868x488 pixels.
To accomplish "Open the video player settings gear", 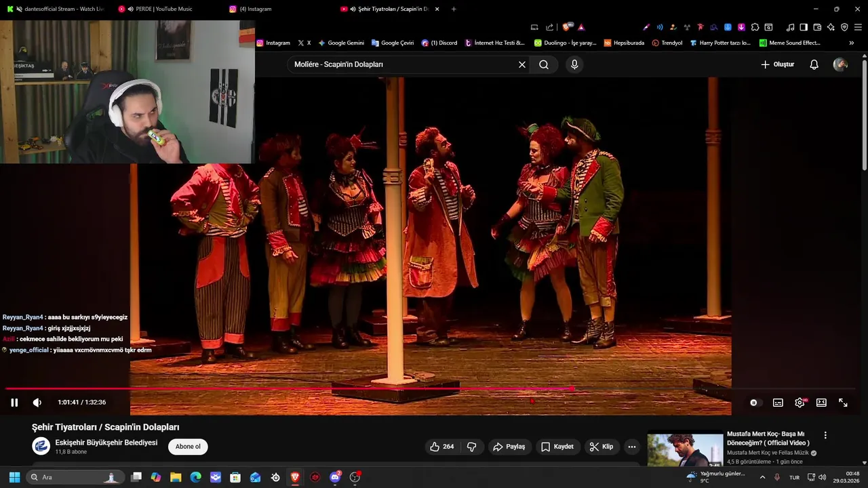I will [800, 403].
